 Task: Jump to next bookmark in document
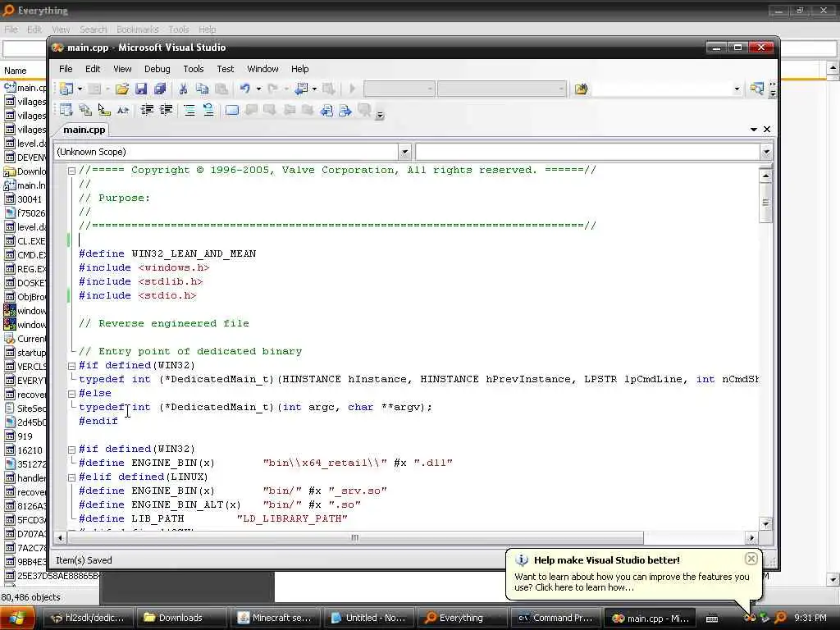tap(345, 111)
